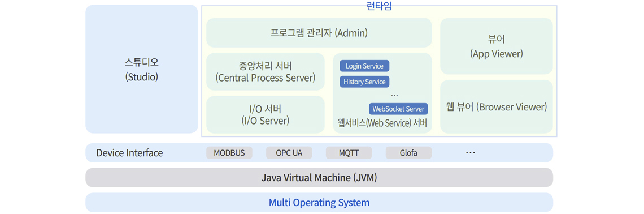The height and width of the screenshot is (214, 644).
Task: Click the Multi Operating System bar
Action: point(319,203)
